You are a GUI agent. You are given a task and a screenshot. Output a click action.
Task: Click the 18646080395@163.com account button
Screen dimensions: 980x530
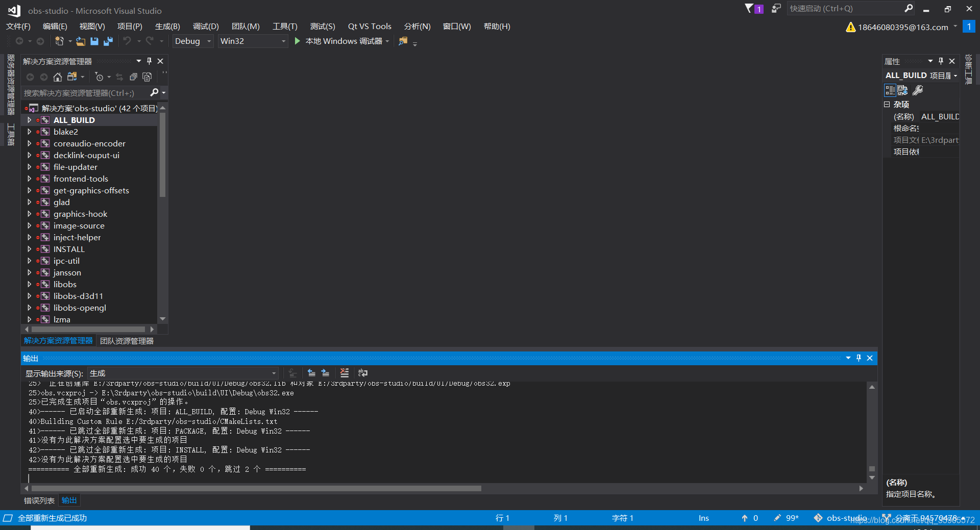[x=903, y=27]
